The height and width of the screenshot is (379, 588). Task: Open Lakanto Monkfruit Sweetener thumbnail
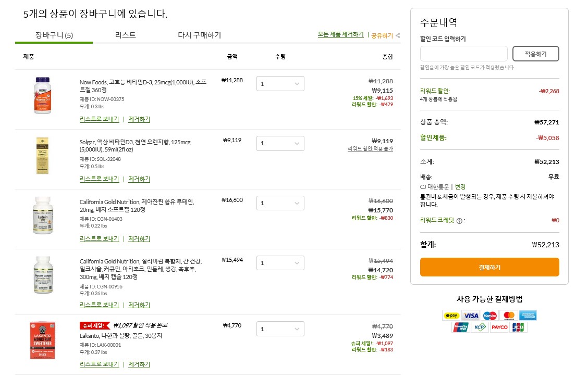click(x=42, y=340)
